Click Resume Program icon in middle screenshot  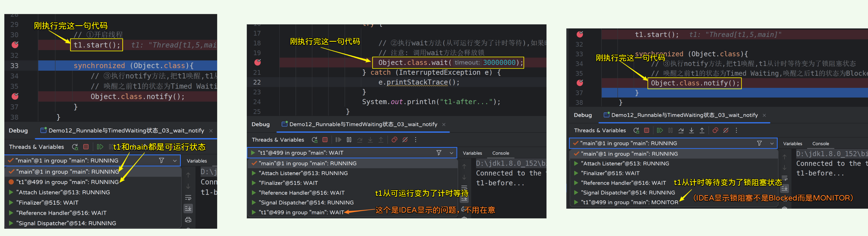click(x=338, y=140)
